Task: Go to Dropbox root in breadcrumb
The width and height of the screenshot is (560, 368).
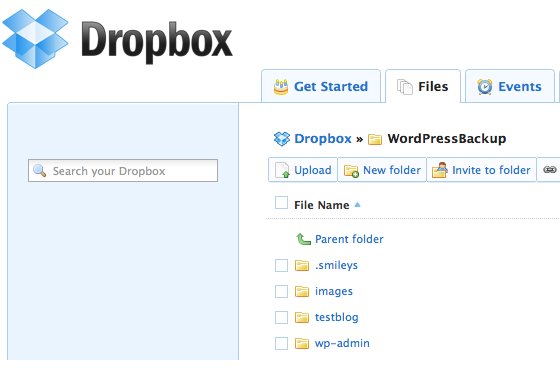Action: coord(323,139)
